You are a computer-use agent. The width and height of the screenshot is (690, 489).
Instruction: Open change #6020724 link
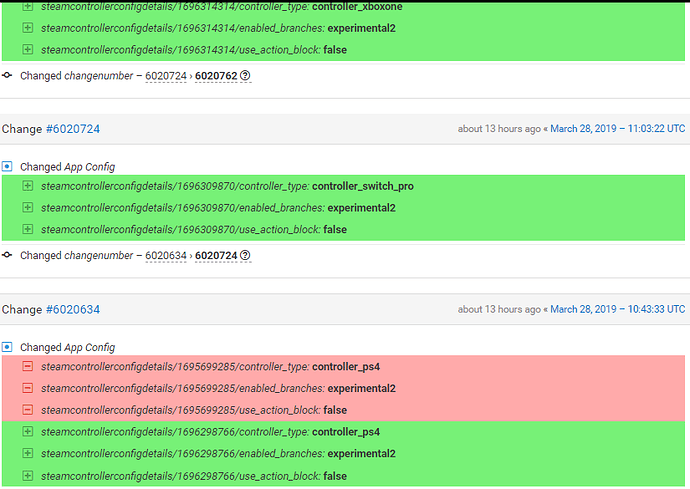[x=73, y=129]
